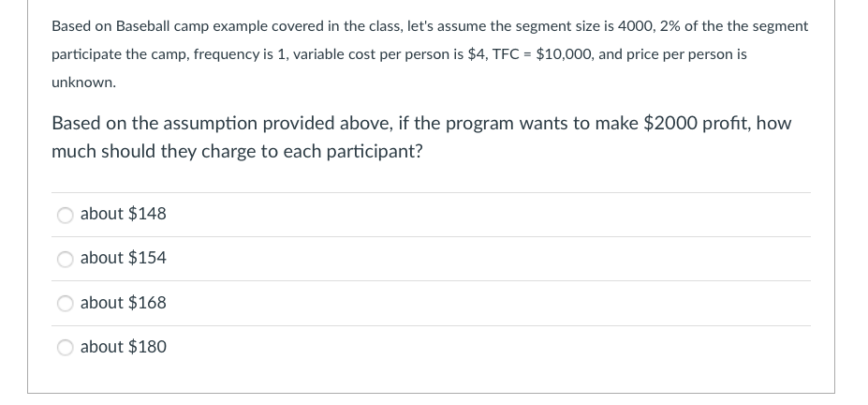
Task: Click the '$2000 profit' text in the question
Action: 698,124
